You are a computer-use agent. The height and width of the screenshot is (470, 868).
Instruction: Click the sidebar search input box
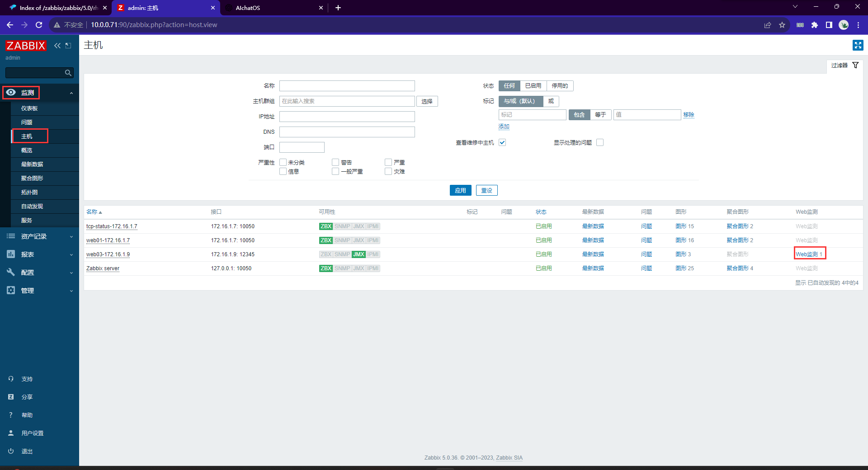coord(35,73)
